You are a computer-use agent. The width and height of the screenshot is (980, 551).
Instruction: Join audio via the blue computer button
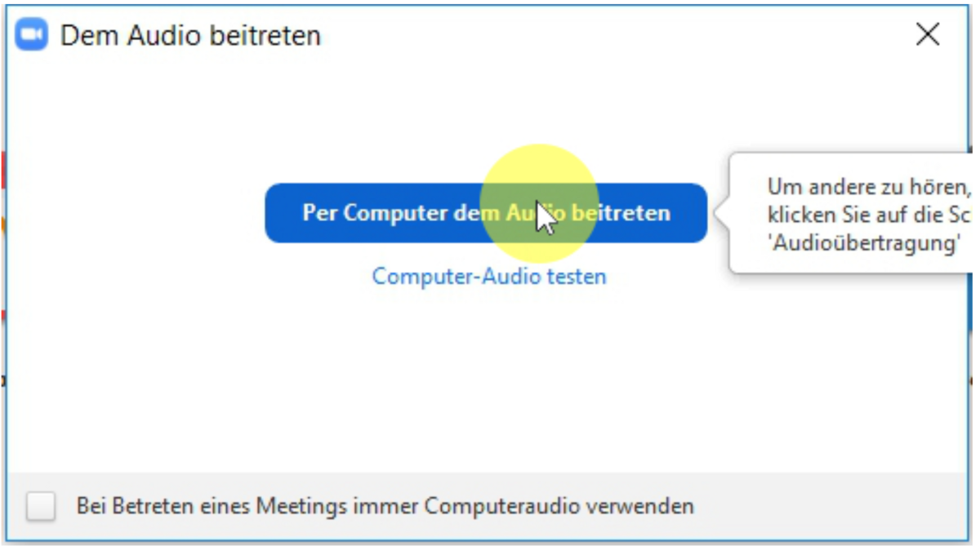click(x=486, y=213)
